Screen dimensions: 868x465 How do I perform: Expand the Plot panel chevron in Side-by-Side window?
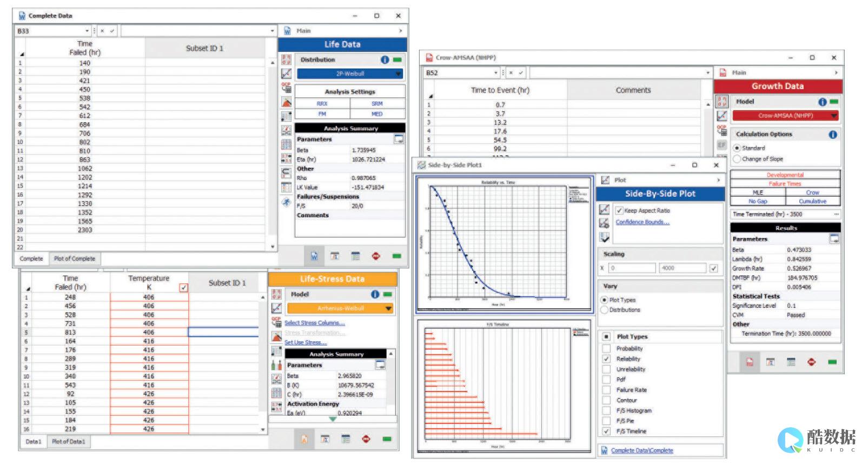pos(718,181)
